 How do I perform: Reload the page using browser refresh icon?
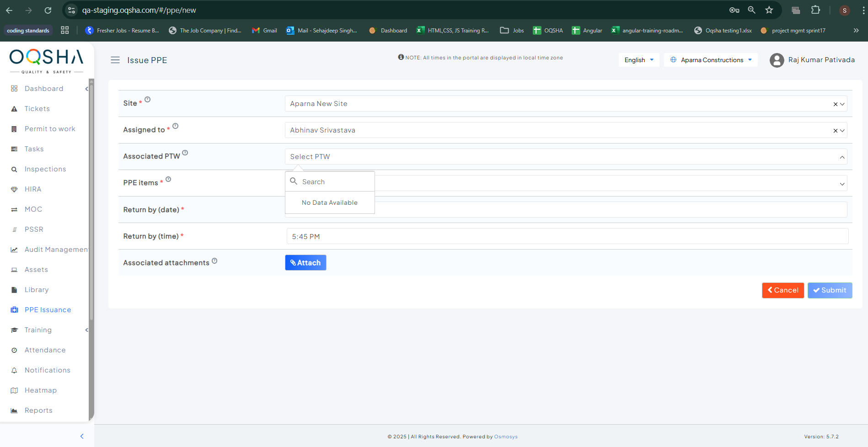(48, 10)
